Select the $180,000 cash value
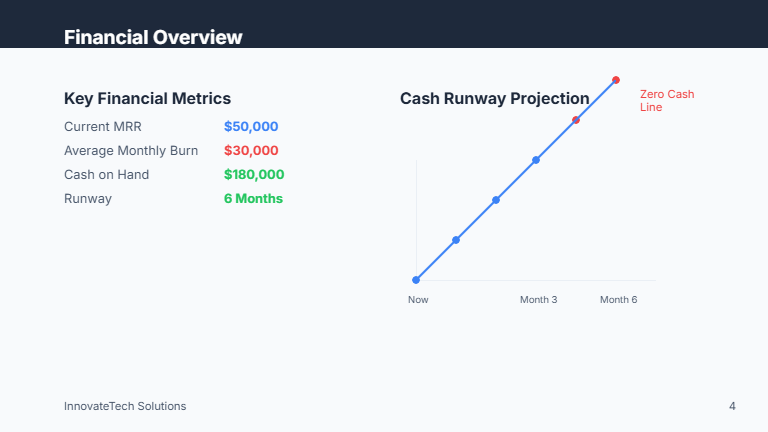The image size is (768, 432). [254, 174]
